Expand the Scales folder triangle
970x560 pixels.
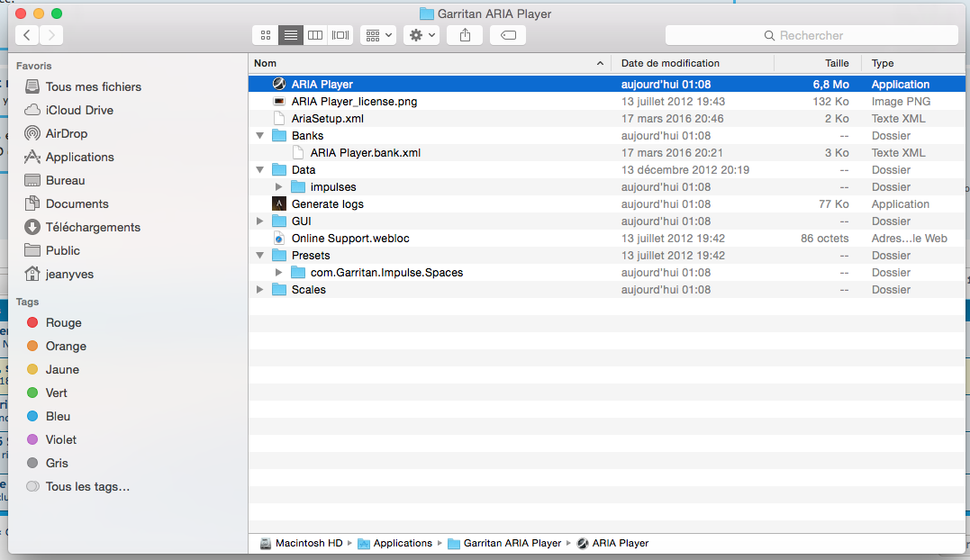(260, 290)
